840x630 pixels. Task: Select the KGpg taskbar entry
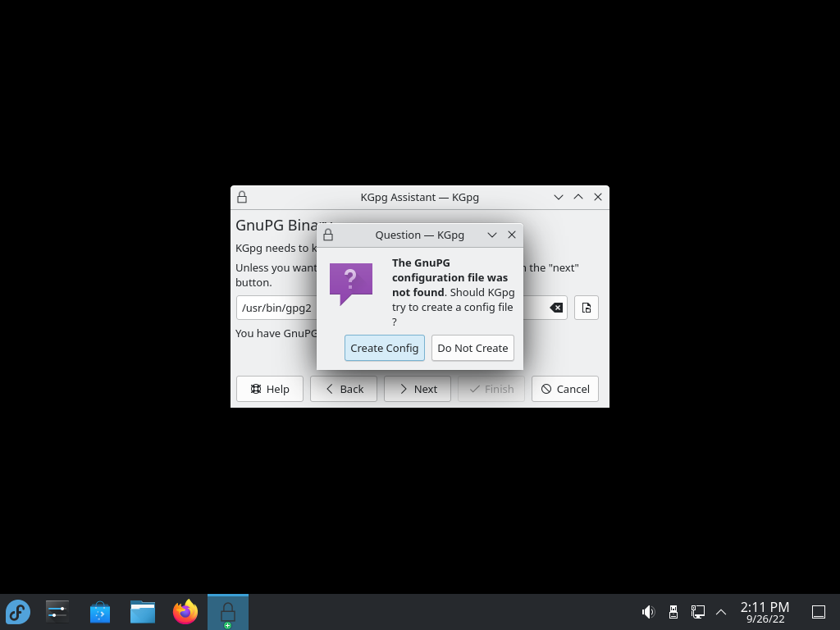(x=228, y=612)
